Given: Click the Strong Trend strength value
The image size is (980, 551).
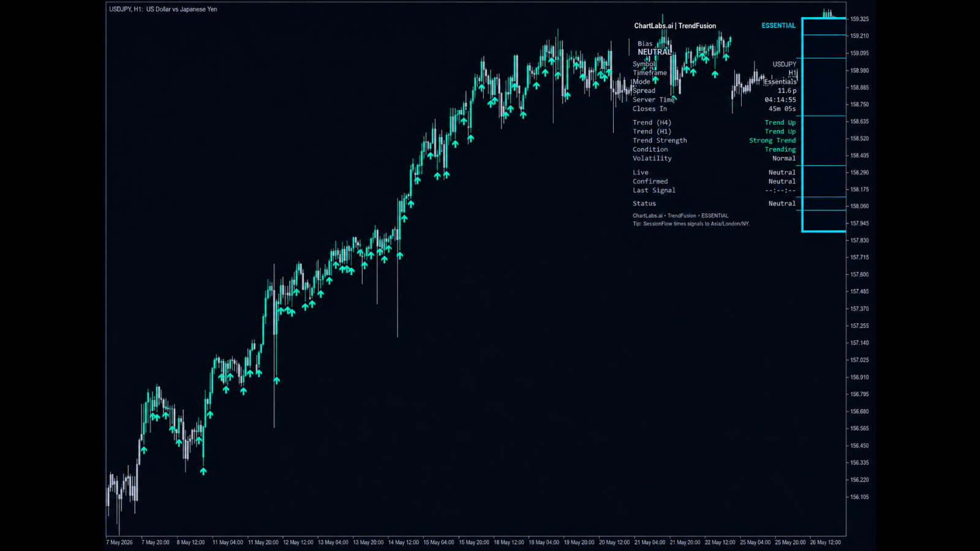Looking at the screenshot, I should click(772, 140).
